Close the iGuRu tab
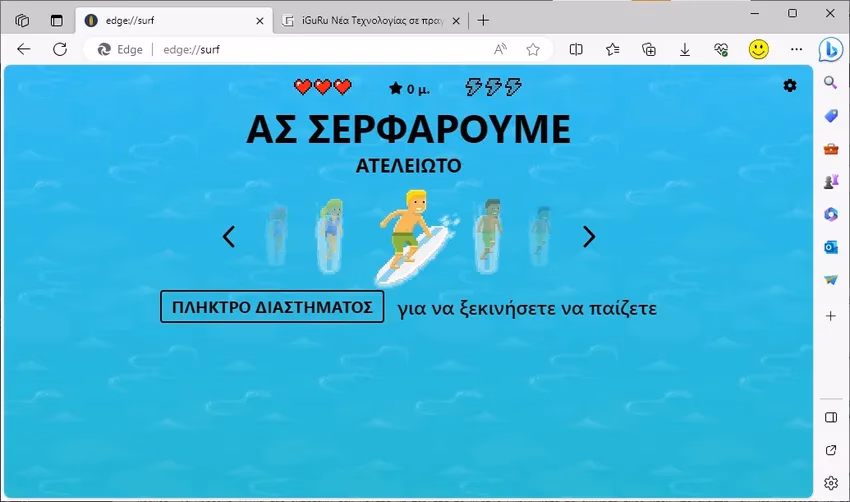The height and width of the screenshot is (502, 850). [x=456, y=21]
